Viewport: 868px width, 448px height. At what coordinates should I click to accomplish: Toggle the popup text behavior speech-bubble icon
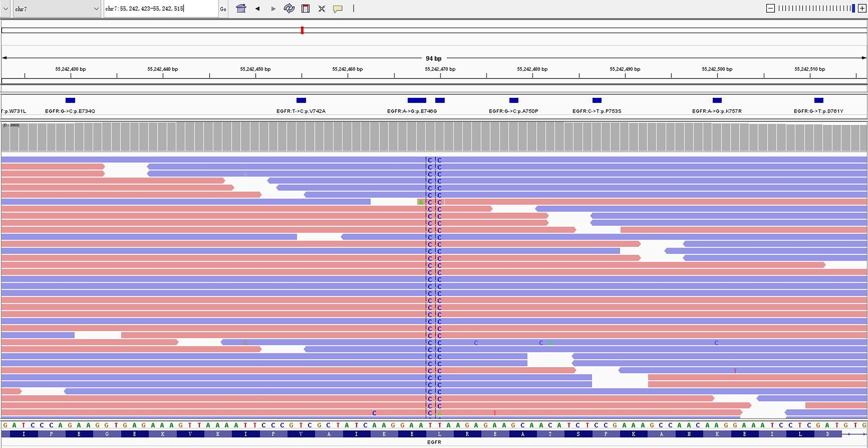[x=337, y=8]
